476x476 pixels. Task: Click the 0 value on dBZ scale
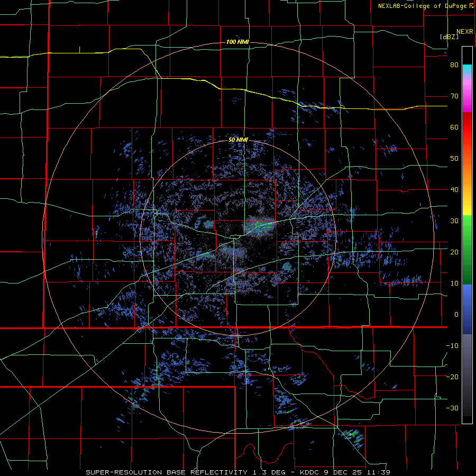456,315
